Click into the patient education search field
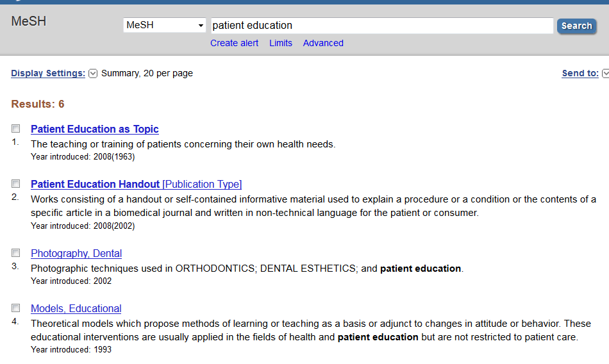 (382, 26)
